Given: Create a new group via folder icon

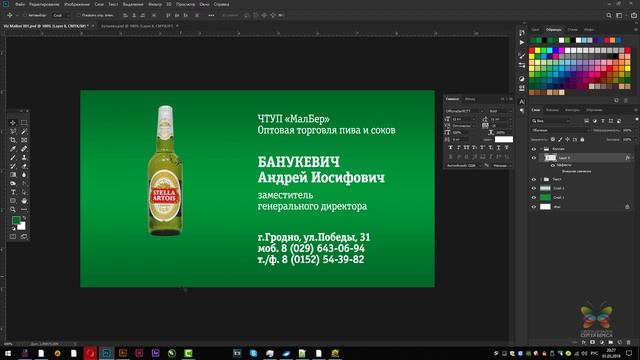Looking at the screenshot, I should click(610, 342).
